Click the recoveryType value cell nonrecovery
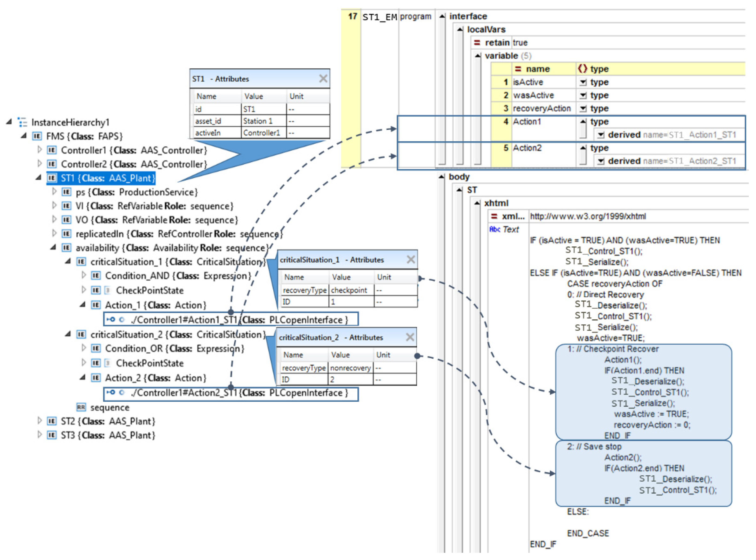Screen dimensions: 756x560 pyautogui.click(x=350, y=368)
